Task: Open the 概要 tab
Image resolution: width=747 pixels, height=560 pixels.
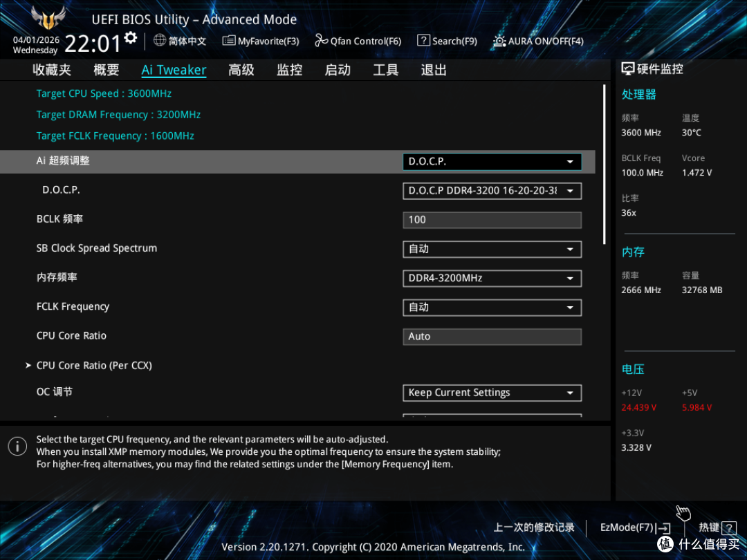Action: tap(107, 70)
